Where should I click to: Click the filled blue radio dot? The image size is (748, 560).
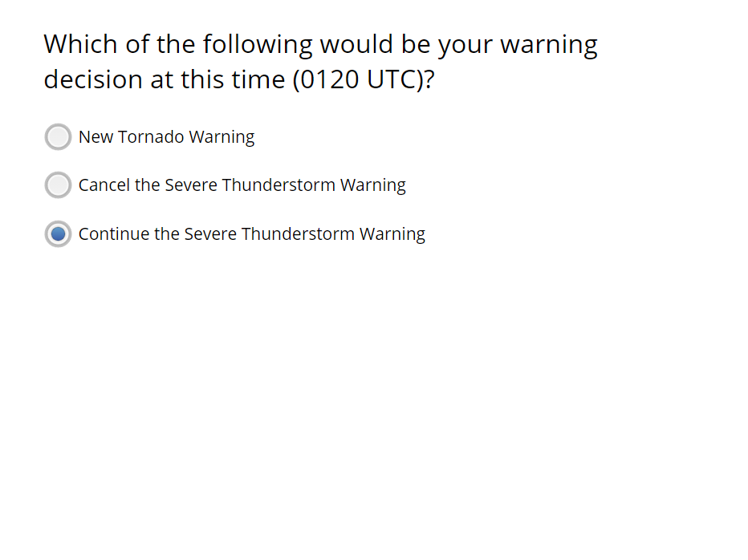[x=58, y=234]
